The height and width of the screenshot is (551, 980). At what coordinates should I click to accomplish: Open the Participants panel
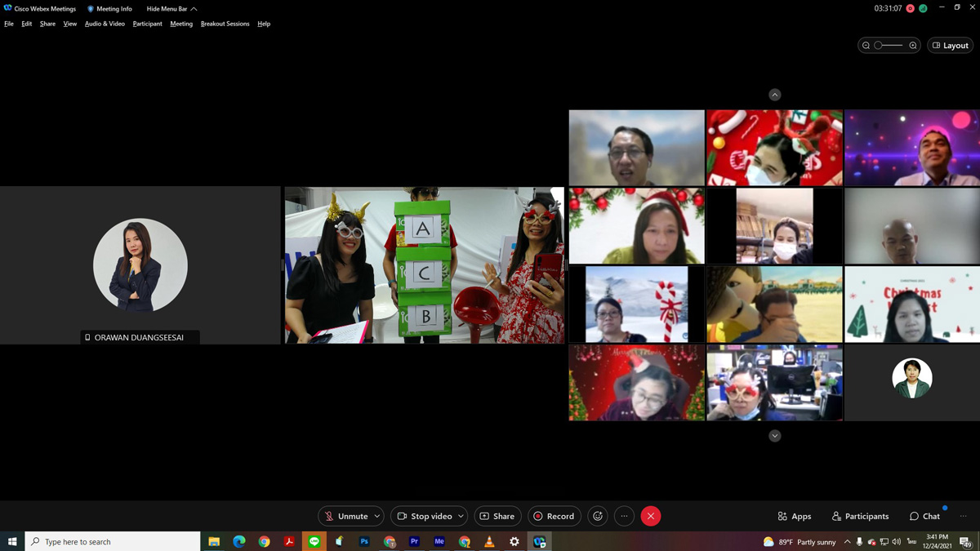click(860, 516)
